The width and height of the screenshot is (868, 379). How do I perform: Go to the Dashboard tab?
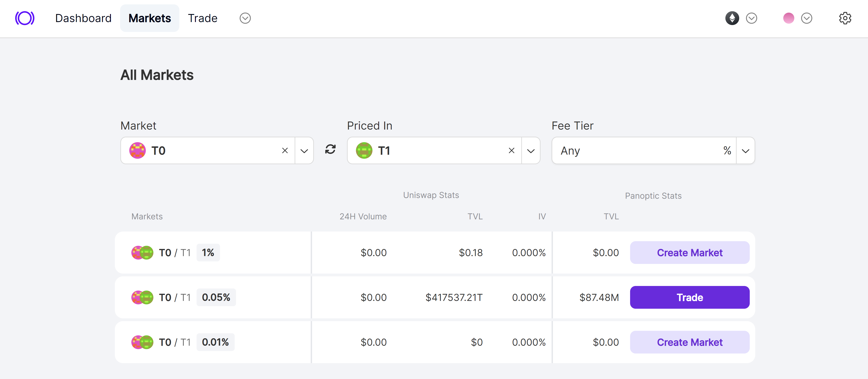(83, 18)
